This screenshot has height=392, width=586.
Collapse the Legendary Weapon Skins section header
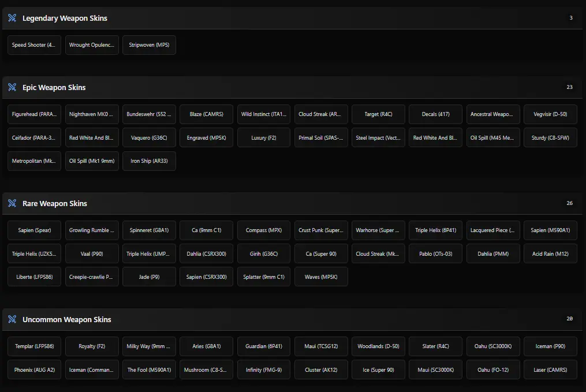click(289, 18)
